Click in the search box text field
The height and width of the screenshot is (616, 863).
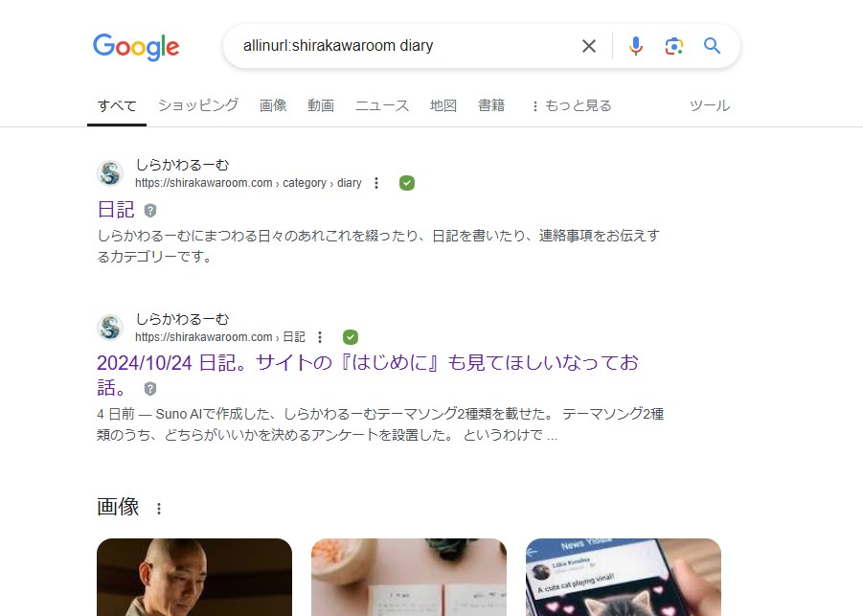click(x=407, y=46)
